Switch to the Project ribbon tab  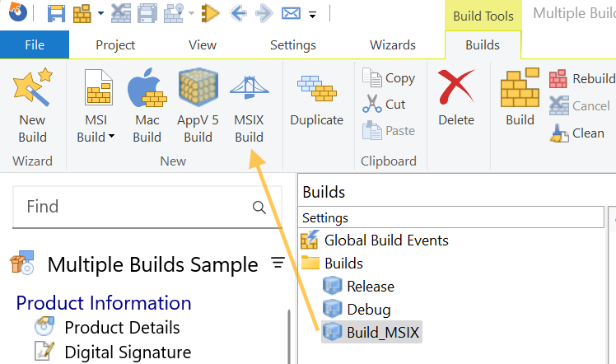click(115, 44)
